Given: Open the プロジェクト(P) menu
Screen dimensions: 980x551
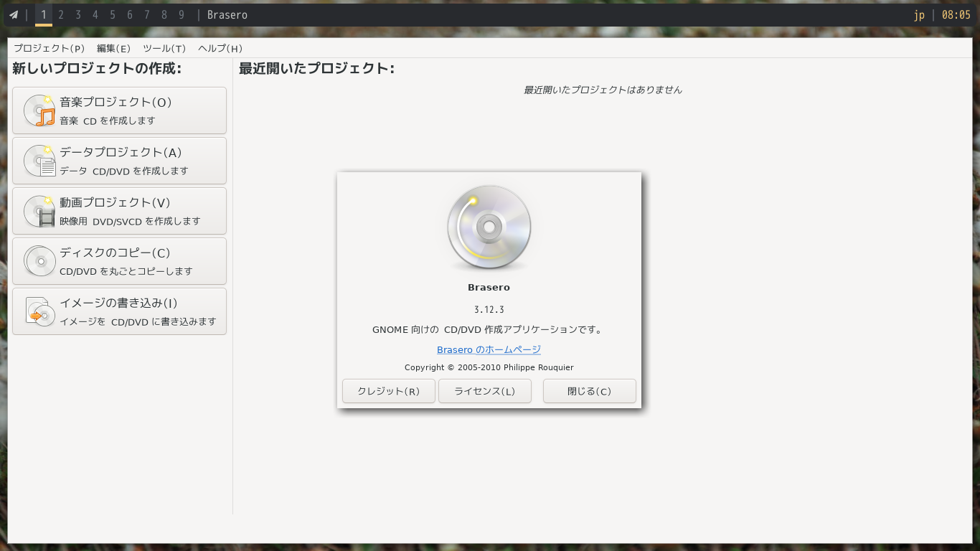Looking at the screenshot, I should click(49, 48).
